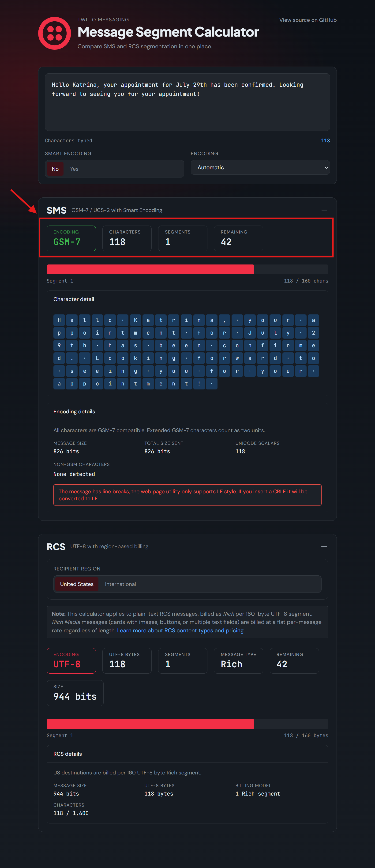Collapse the RCS section with minus icon
Image resolution: width=375 pixels, height=868 pixels.
tap(324, 546)
